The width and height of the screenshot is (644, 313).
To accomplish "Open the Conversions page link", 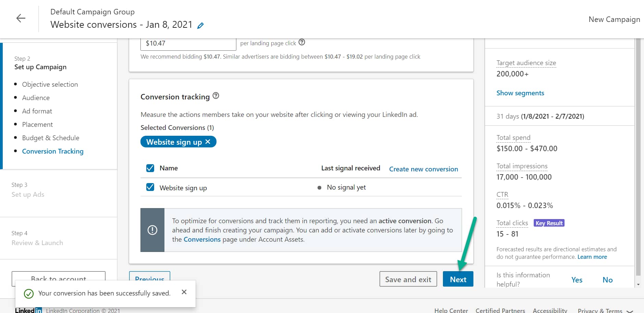I will pos(202,239).
